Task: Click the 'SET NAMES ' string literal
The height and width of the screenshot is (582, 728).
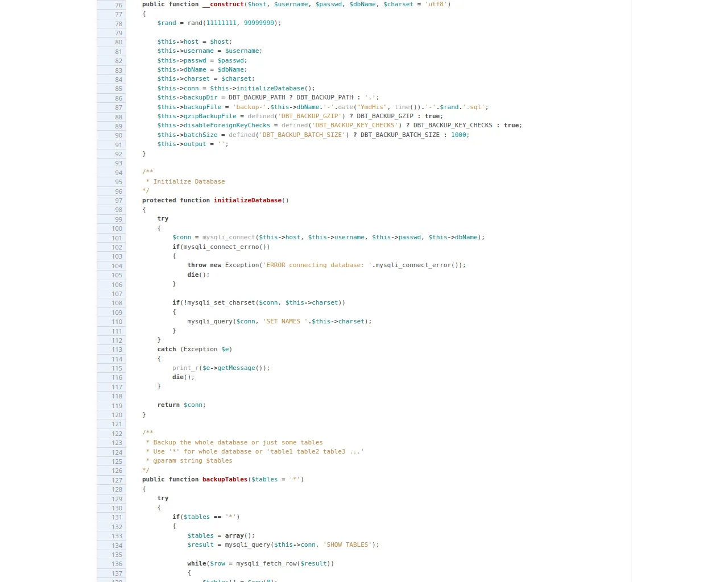Action: coord(285,322)
